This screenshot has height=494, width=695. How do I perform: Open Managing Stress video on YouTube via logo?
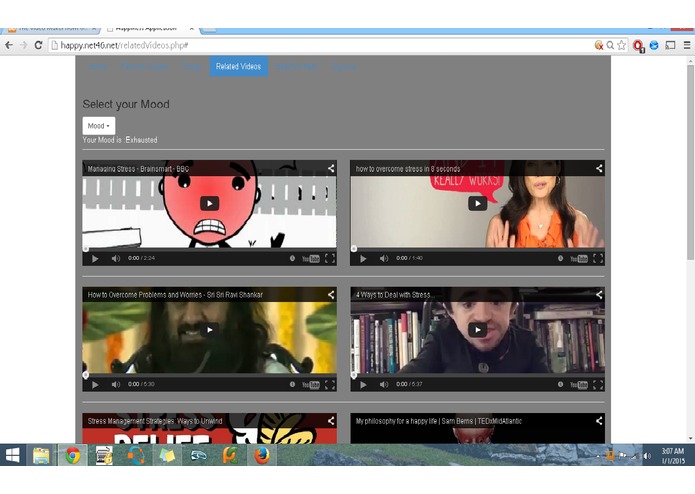pyautogui.click(x=311, y=259)
